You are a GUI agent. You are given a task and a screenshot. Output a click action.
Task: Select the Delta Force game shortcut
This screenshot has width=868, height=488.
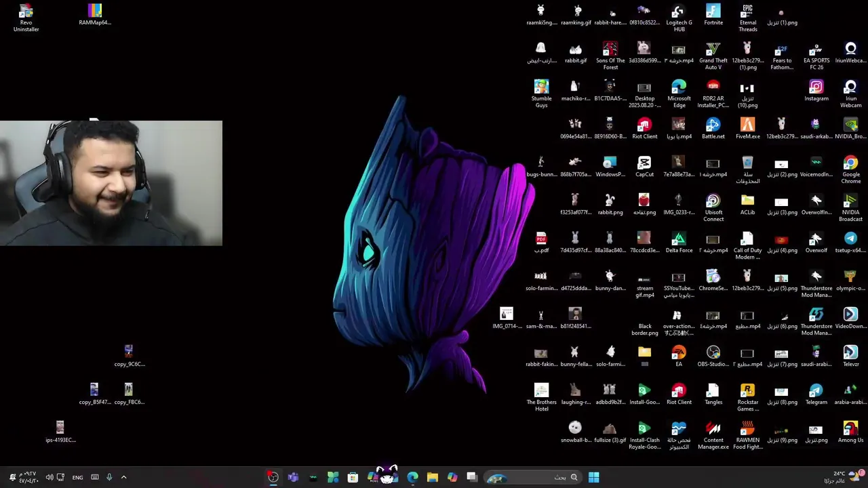pyautogui.click(x=679, y=243)
